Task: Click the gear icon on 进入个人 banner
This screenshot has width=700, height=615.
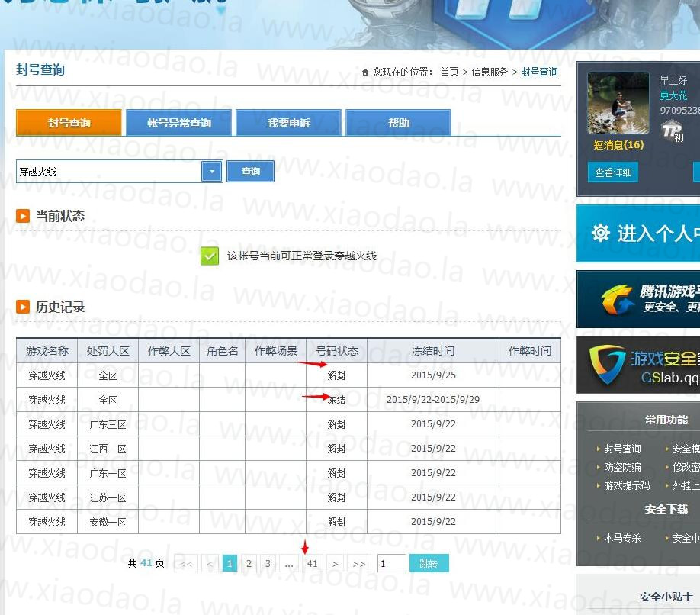Action: pos(600,233)
